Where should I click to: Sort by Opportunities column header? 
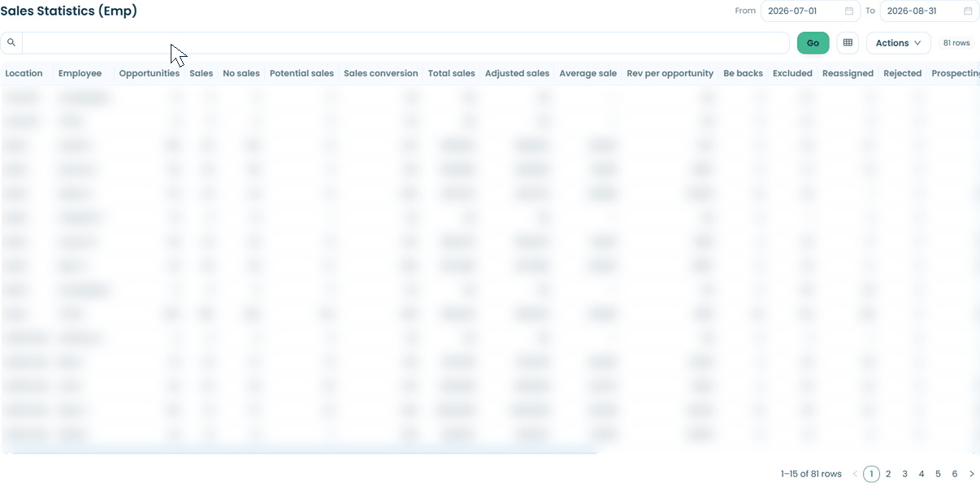tap(149, 73)
